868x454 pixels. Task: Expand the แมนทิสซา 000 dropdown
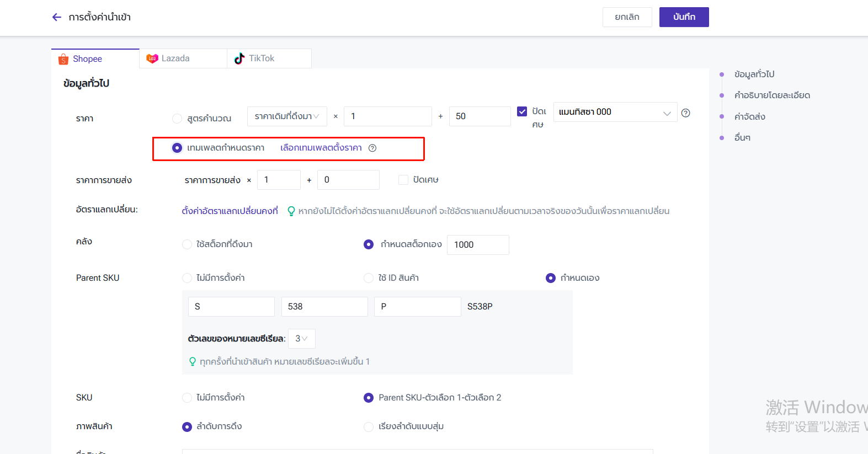615,113
